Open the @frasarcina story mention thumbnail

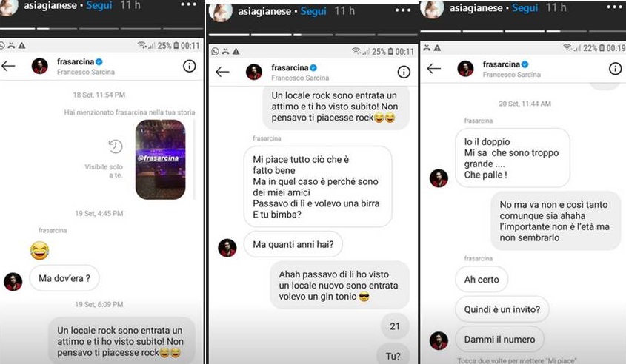161,160
